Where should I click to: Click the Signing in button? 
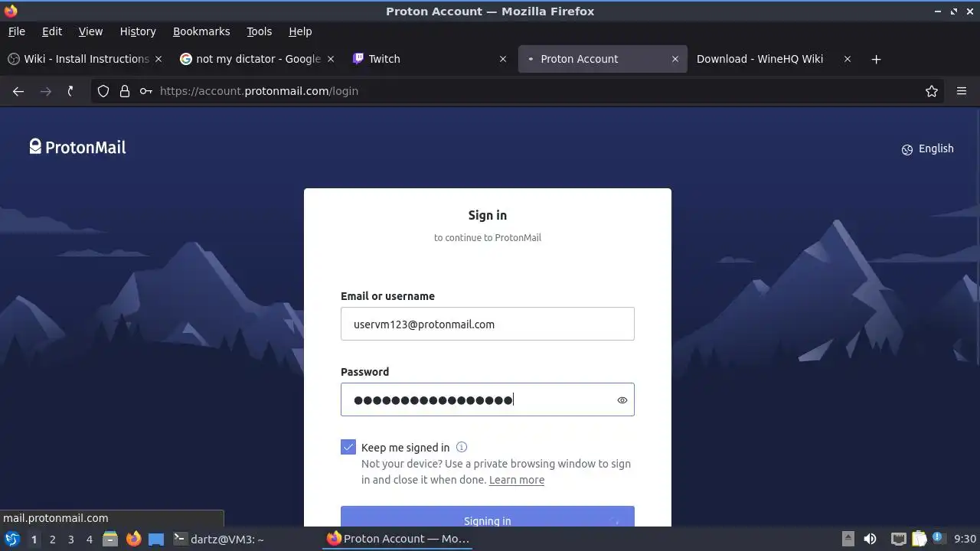pyautogui.click(x=488, y=517)
